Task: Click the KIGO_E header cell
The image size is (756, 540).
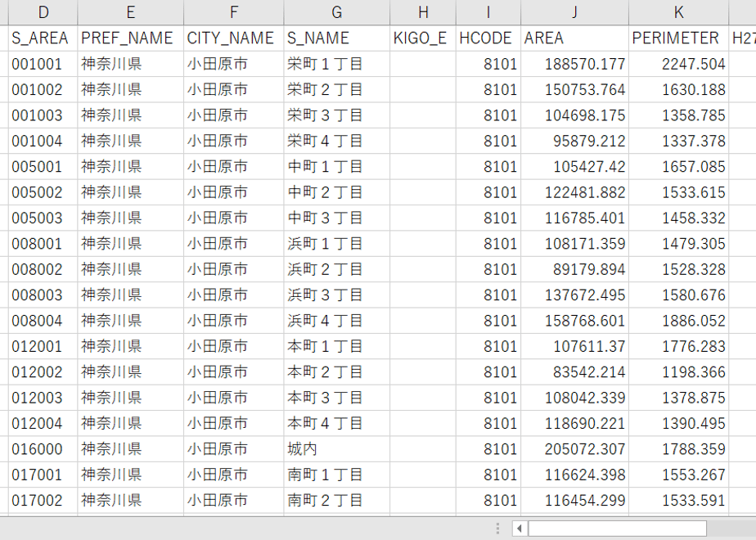Action: tap(423, 38)
